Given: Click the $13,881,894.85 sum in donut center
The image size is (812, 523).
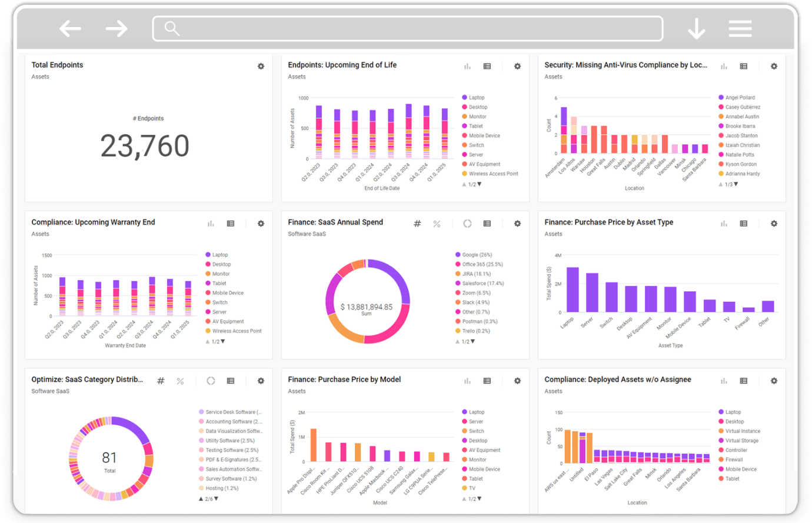Looking at the screenshot, I should pyautogui.click(x=367, y=307).
